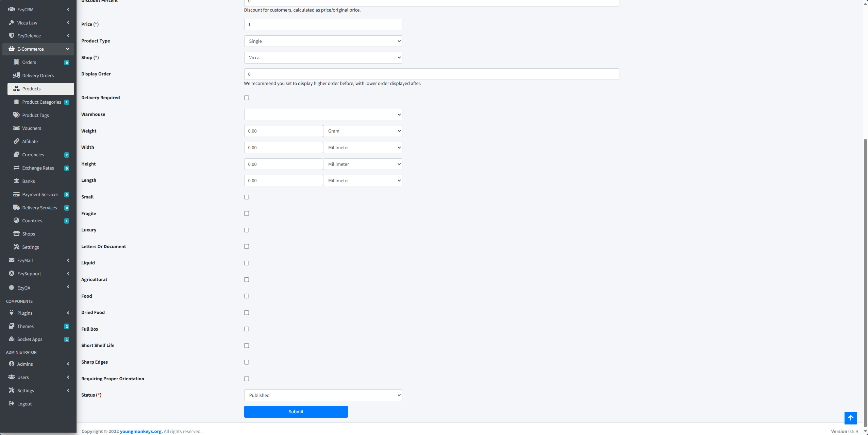The image size is (868, 435).
Task: Click the Banks building icon
Action: coord(16,181)
